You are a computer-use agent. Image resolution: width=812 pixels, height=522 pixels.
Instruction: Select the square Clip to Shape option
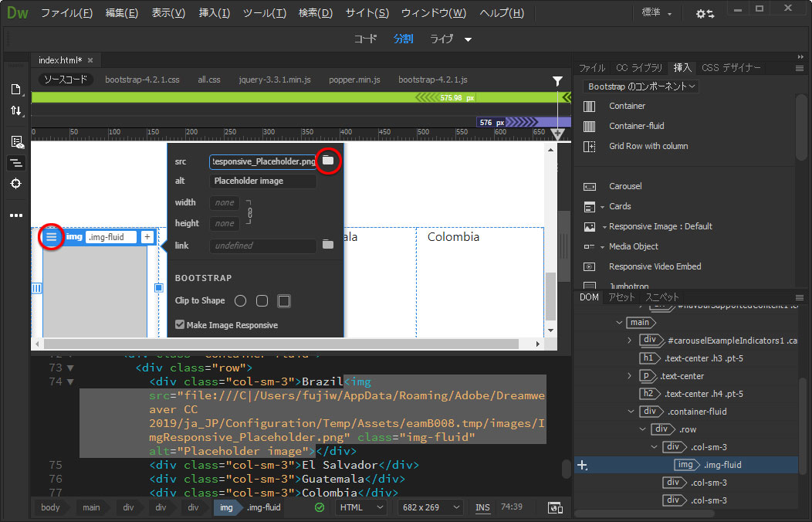click(x=283, y=300)
